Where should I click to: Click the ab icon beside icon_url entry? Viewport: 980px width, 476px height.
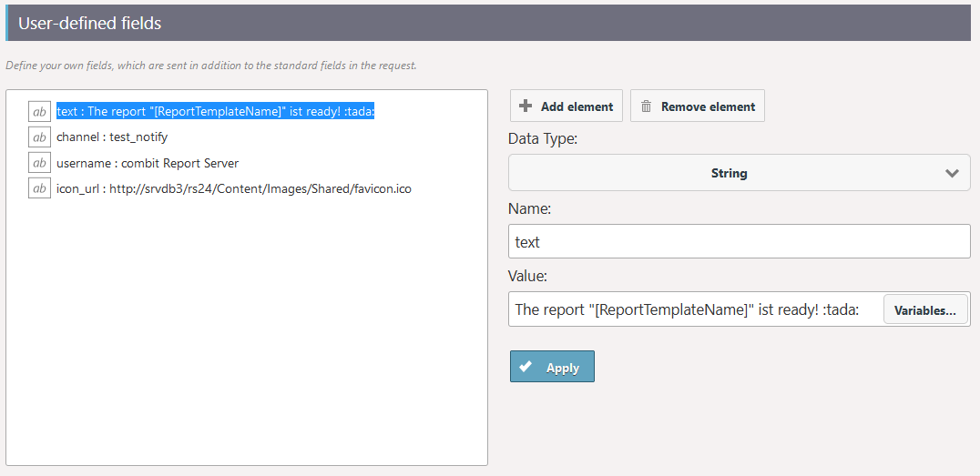pyautogui.click(x=39, y=188)
